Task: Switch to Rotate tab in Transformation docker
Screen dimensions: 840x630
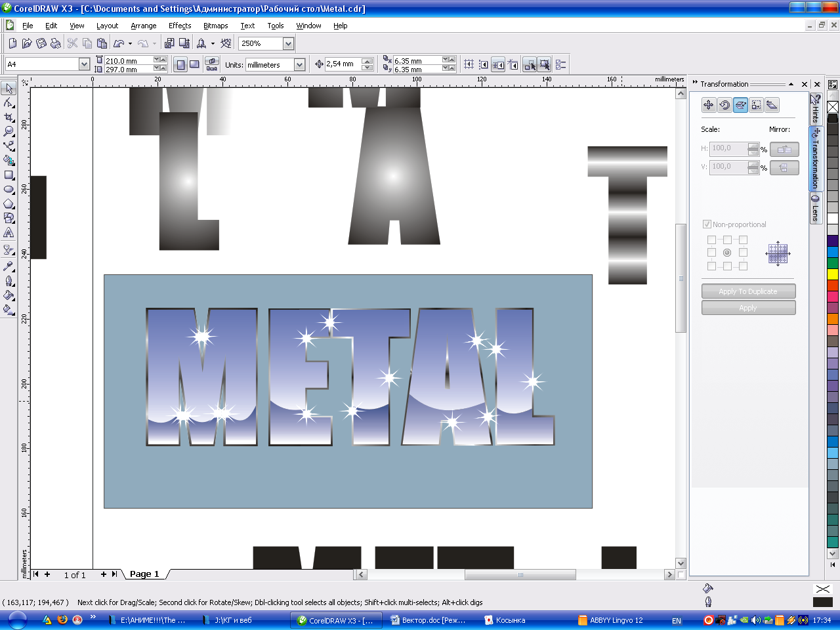Action: pyautogui.click(x=724, y=105)
